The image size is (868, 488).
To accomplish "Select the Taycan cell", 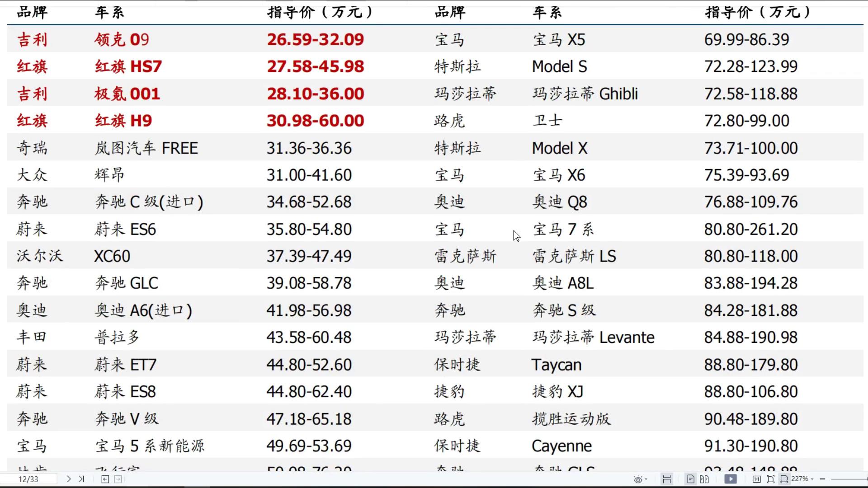I will point(557,365).
